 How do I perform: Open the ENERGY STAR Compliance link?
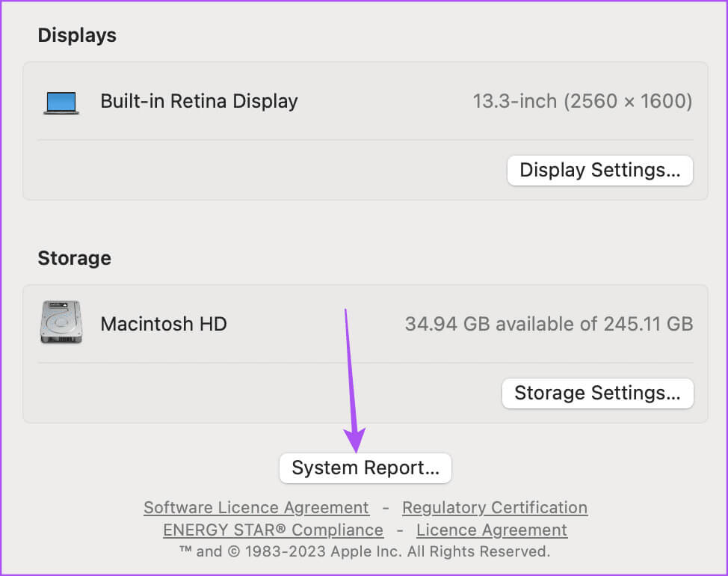point(273,530)
